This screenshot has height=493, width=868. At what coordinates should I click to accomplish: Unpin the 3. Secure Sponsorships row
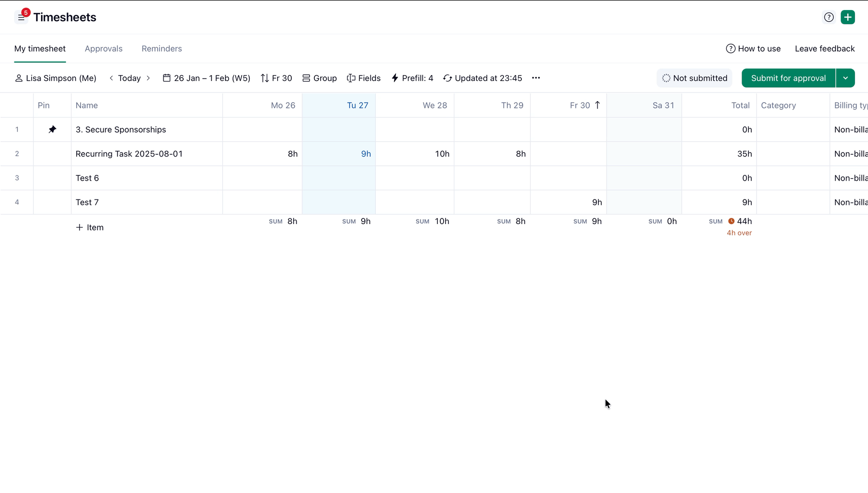52,130
